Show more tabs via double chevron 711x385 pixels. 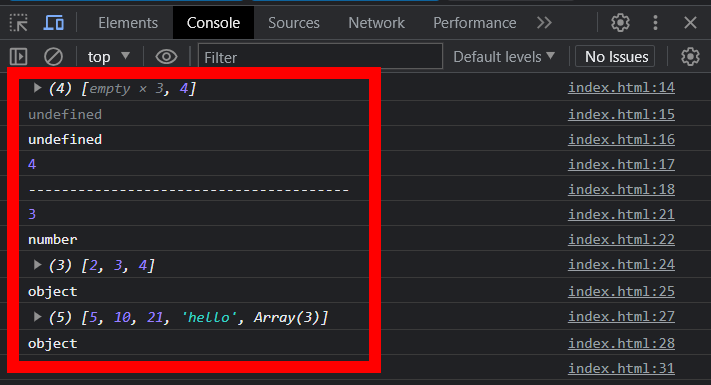coord(544,23)
